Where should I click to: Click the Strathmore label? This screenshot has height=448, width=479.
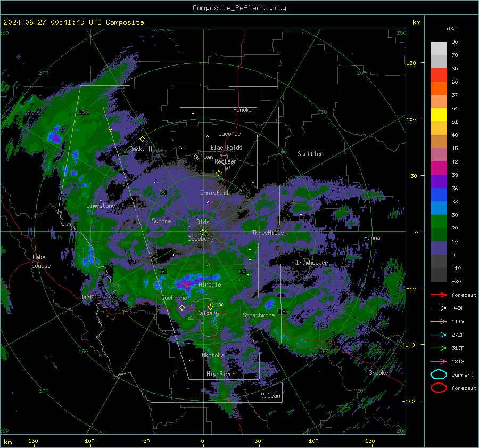(259, 315)
